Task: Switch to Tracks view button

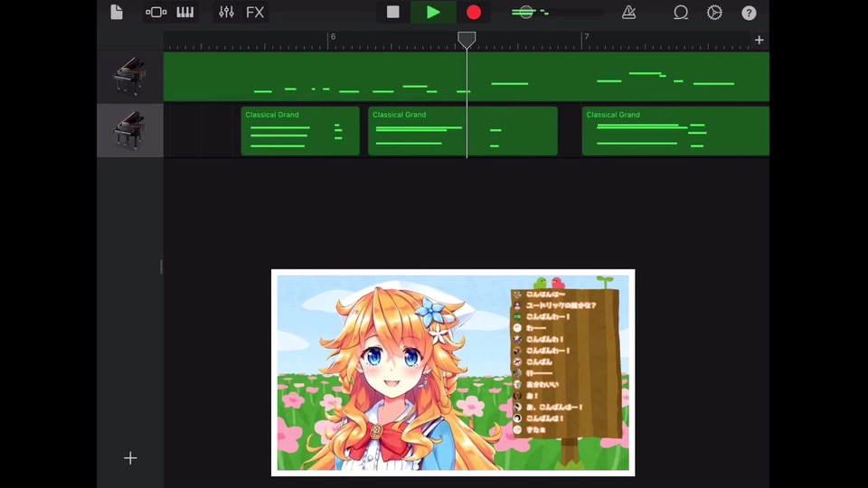Action: pos(156,12)
